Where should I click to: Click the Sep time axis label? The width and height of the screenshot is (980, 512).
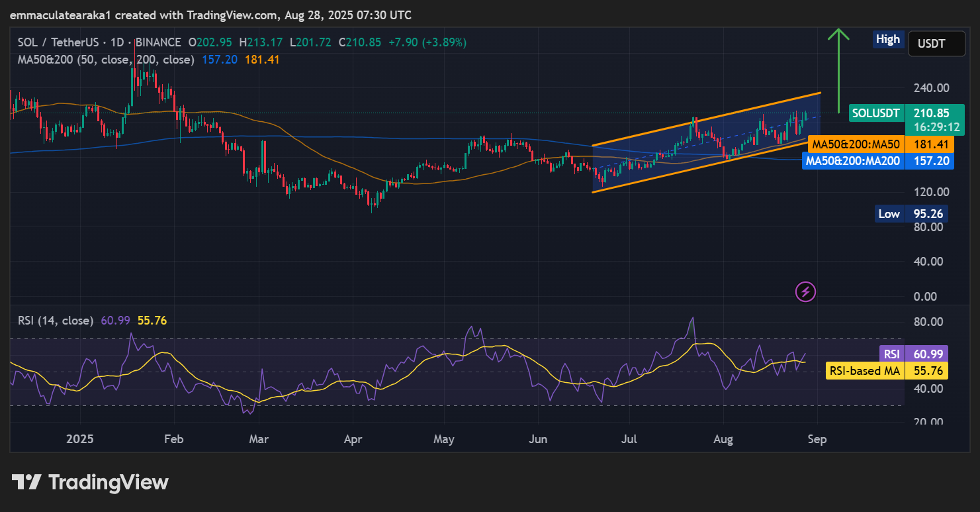coord(818,439)
